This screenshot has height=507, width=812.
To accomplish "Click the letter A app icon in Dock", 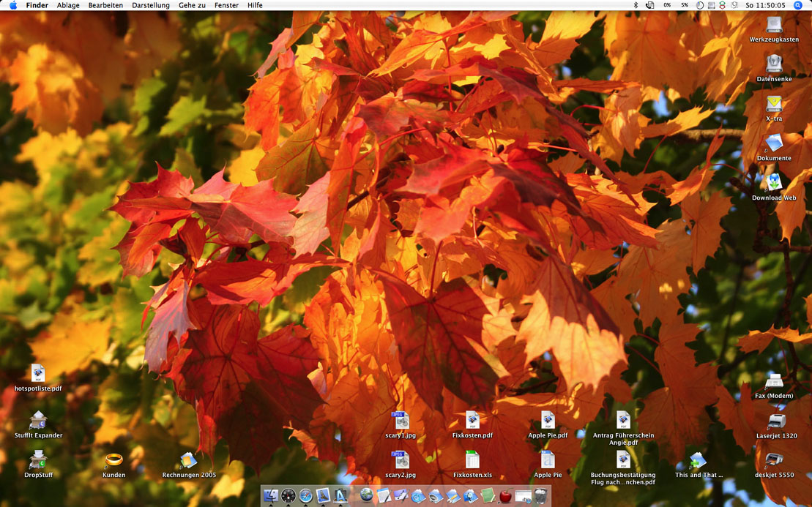I will tap(340, 496).
